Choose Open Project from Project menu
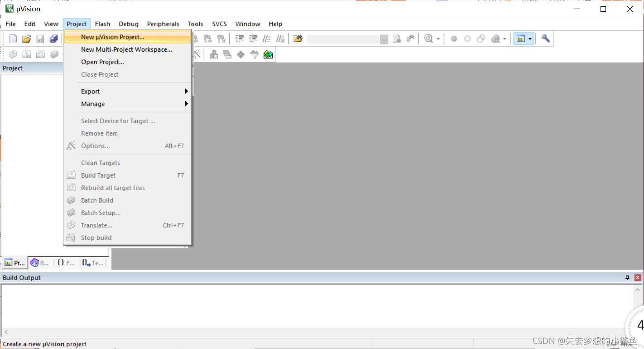Screen dimensions: 644x349 pos(128,62)
